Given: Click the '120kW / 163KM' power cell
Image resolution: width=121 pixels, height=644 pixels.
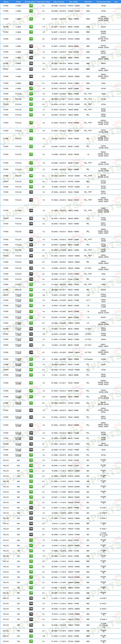Looking at the screenshot, I should (x=73, y=631).
